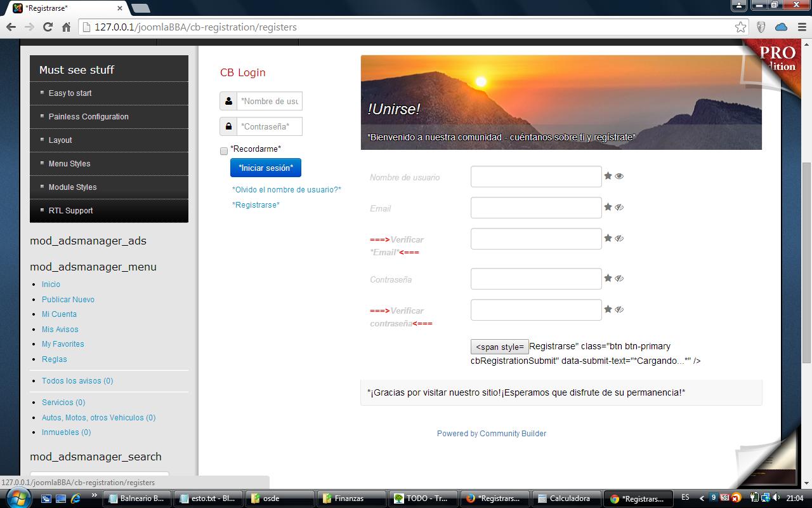Viewport: 812px width, 508px height.
Task: Click hidden-eye icon beside Verificar Email field
Action: pos(619,238)
